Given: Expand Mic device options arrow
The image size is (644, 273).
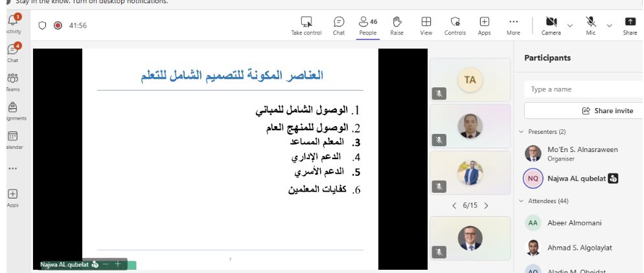Looking at the screenshot, I should [x=609, y=25].
